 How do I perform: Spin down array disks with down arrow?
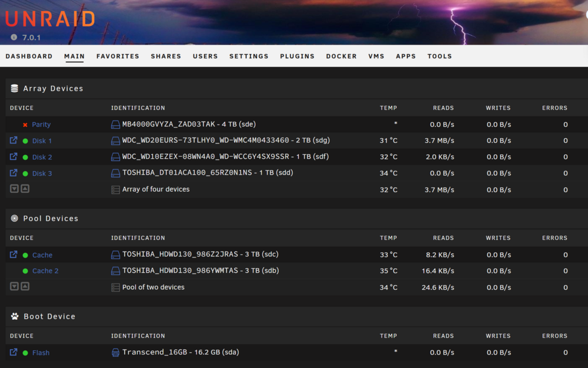pyautogui.click(x=14, y=189)
